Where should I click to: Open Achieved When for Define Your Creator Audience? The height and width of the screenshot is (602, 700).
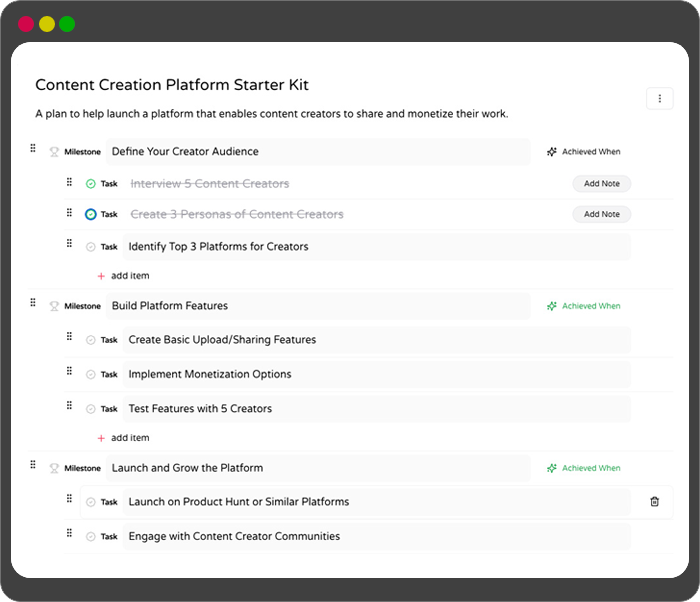[584, 152]
